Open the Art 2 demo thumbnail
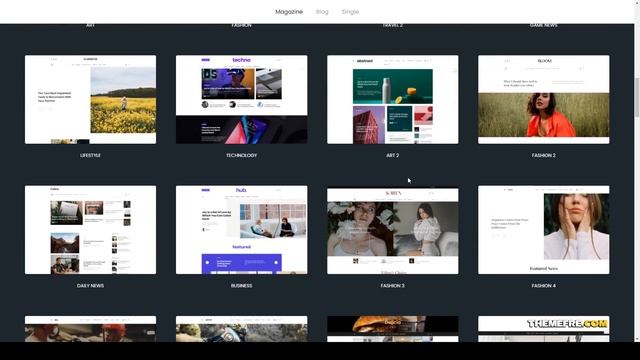 (x=393, y=100)
